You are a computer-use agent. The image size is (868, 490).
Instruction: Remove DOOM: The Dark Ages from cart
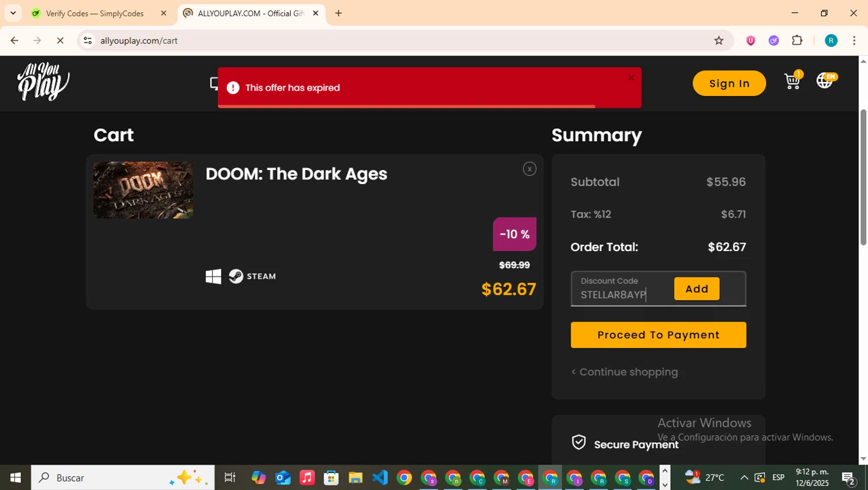click(529, 169)
